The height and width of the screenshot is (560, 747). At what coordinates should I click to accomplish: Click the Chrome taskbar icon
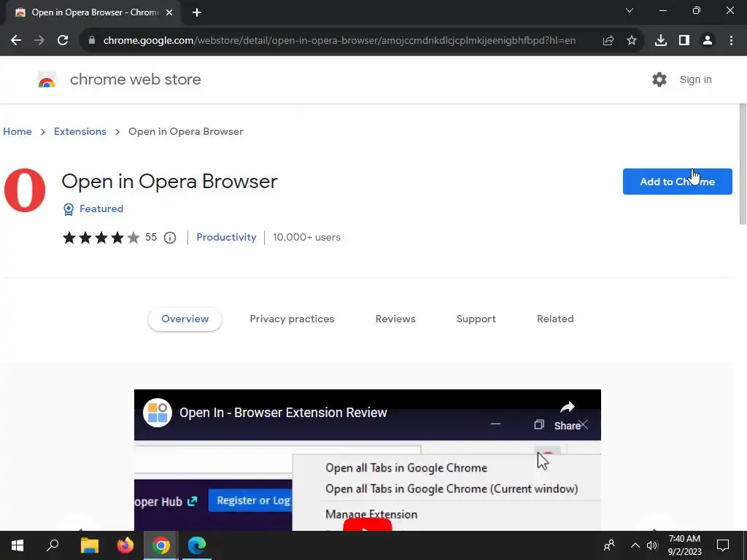pyautogui.click(x=161, y=545)
